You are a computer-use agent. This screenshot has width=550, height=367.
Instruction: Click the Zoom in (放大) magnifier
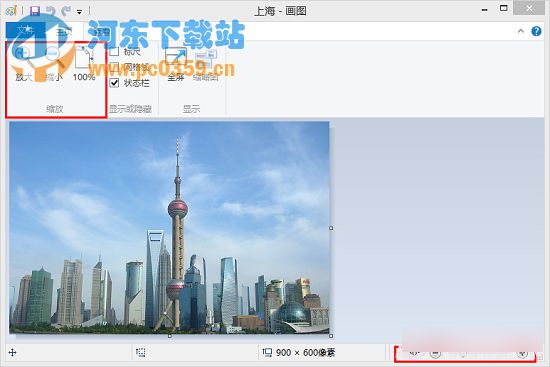[x=24, y=63]
